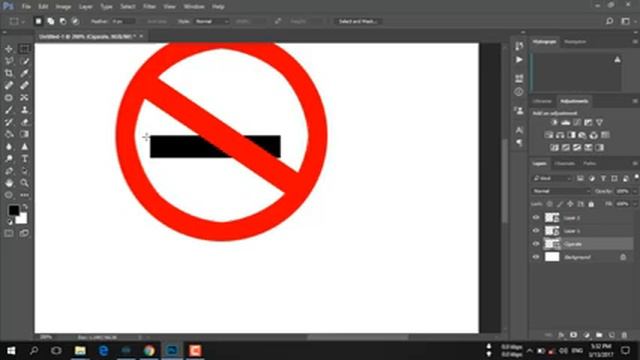640x360 pixels.
Task: Switch to the Paths tab
Action: pyautogui.click(x=589, y=163)
